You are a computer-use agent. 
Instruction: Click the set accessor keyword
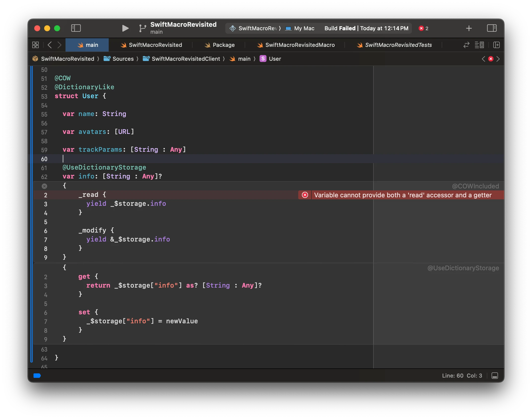(84, 312)
